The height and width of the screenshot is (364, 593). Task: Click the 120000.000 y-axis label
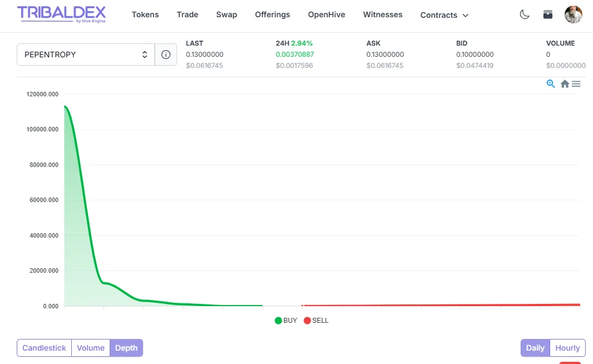(x=42, y=94)
